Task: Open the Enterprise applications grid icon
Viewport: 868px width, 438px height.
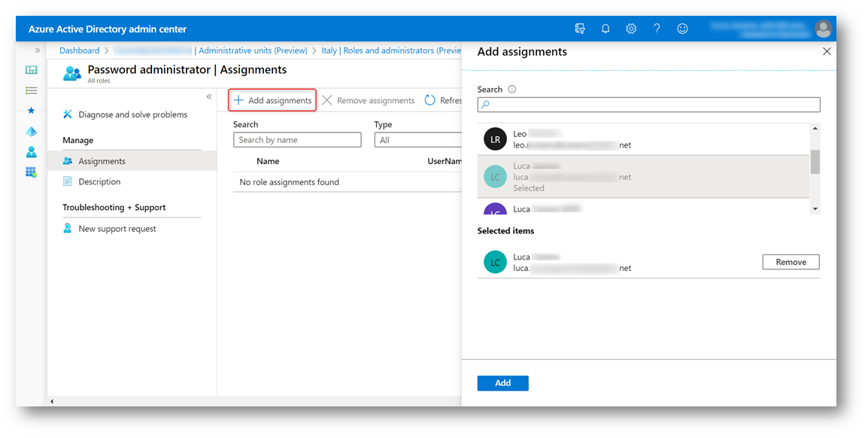Action: (32, 172)
